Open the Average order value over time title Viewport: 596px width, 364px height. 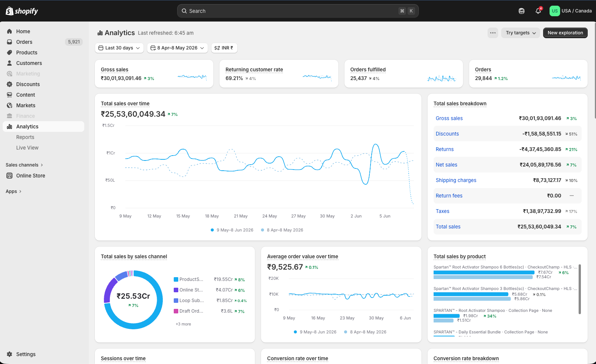303,256
